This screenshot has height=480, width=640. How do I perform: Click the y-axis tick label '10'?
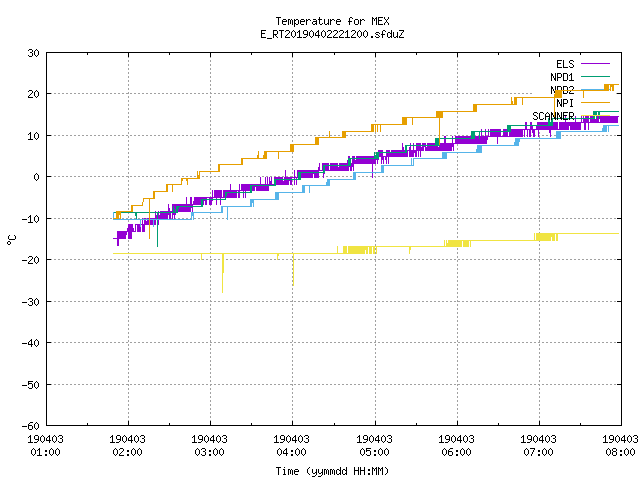pos(33,136)
